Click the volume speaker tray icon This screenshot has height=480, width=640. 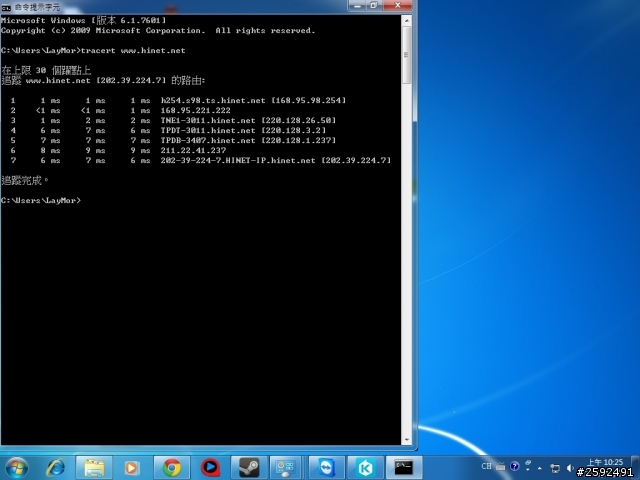point(570,468)
